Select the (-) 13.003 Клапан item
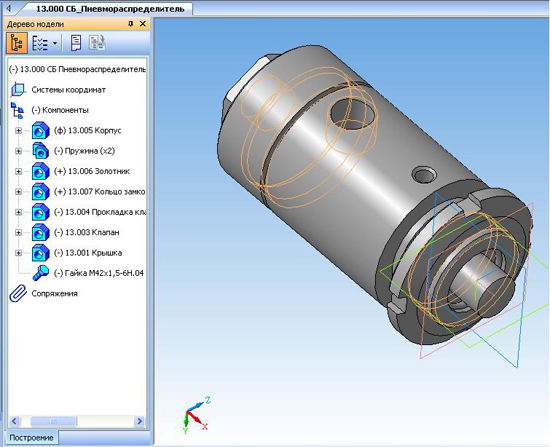Screen dimensions: 550x447 [87, 232]
